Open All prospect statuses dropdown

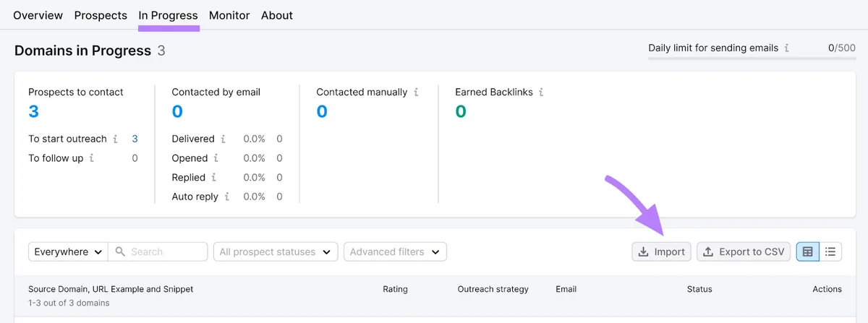click(276, 251)
